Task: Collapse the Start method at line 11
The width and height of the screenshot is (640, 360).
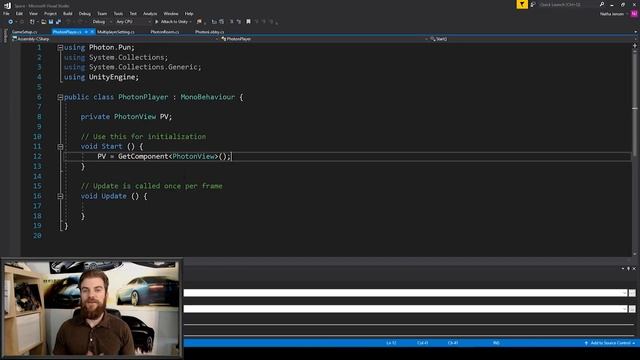Action: click(60, 147)
